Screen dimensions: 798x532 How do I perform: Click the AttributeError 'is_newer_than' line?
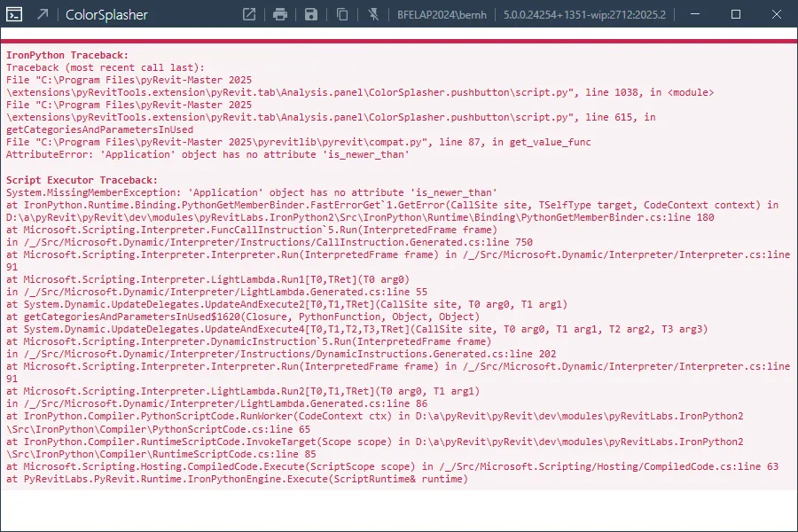coord(207,154)
